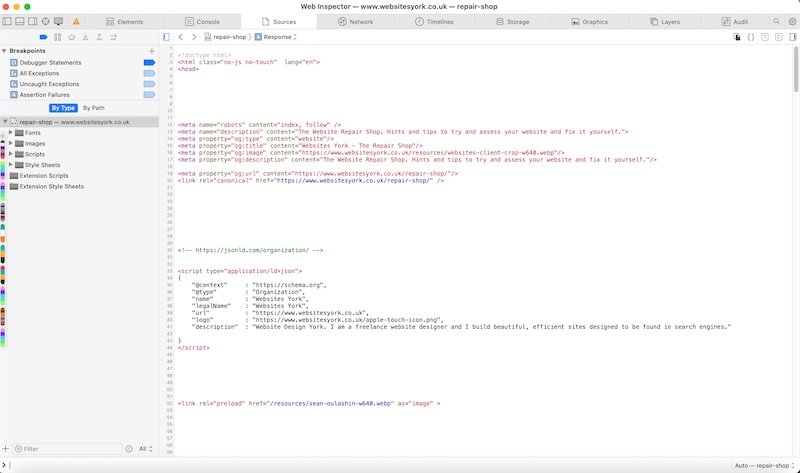Viewport: 800px width, 473px height.
Task: Switch to the Graphics tab
Action: click(590, 21)
